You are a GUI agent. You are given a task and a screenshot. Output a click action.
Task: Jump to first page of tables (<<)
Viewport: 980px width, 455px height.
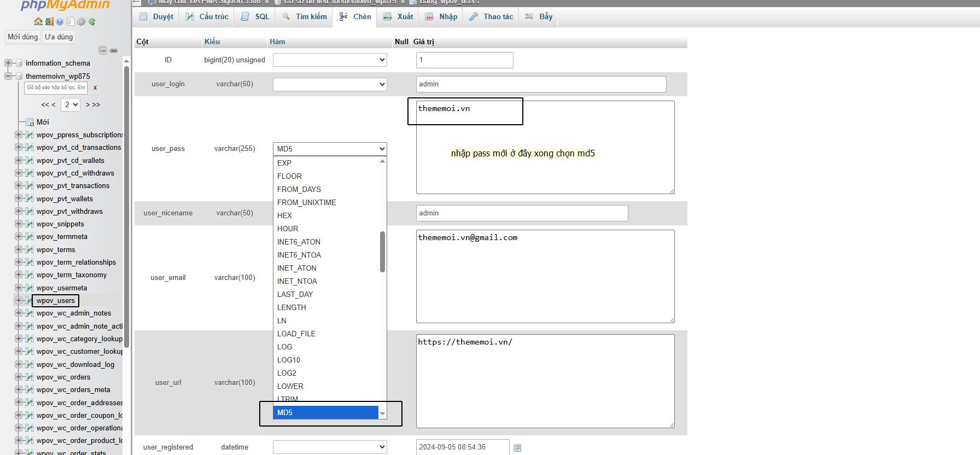click(x=45, y=104)
